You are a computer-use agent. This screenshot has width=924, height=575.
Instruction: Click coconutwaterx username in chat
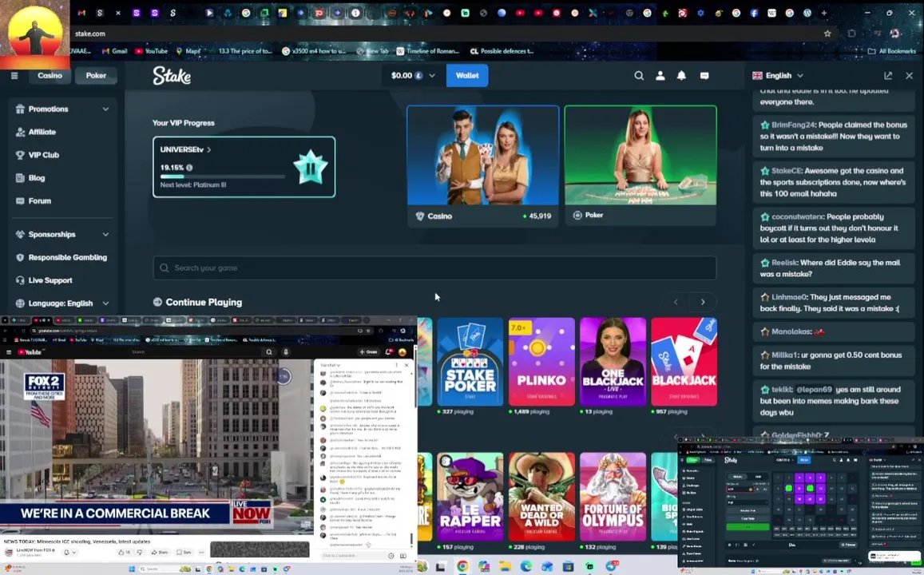click(x=799, y=216)
